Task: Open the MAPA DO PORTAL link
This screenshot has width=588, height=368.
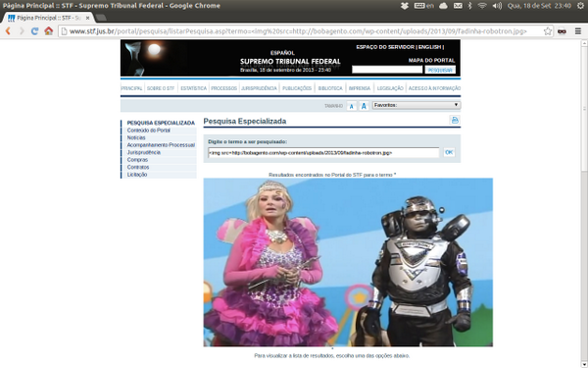Action: point(431,60)
